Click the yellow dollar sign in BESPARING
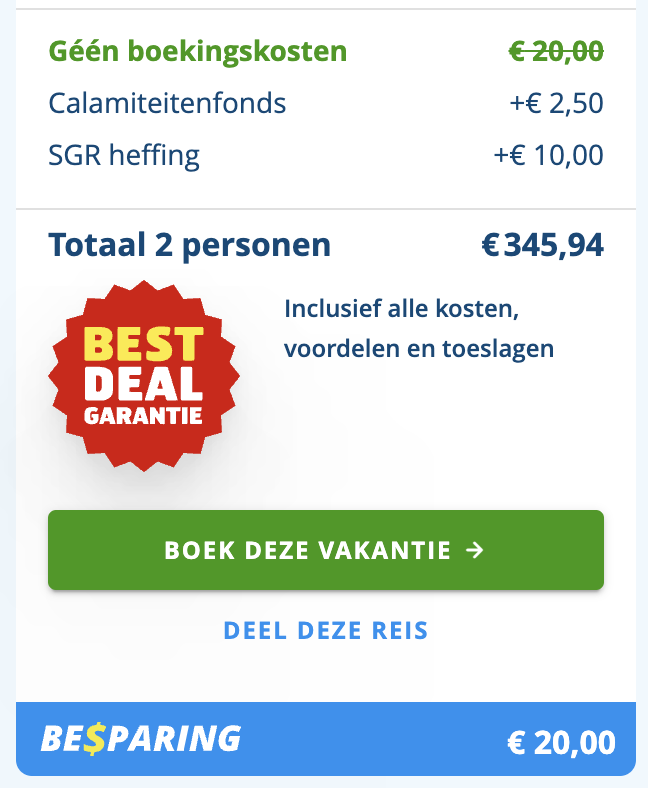Viewport: 648px width, 788px height. click(x=94, y=740)
